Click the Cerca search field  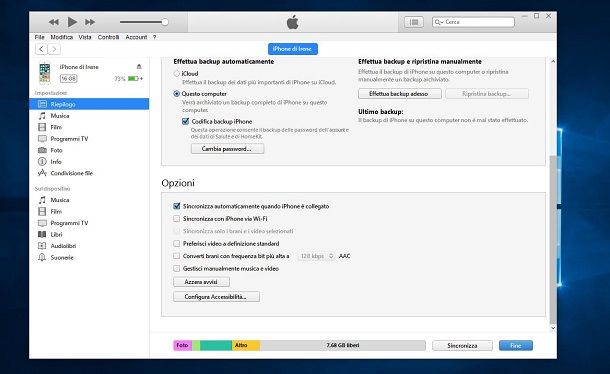pos(473,22)
